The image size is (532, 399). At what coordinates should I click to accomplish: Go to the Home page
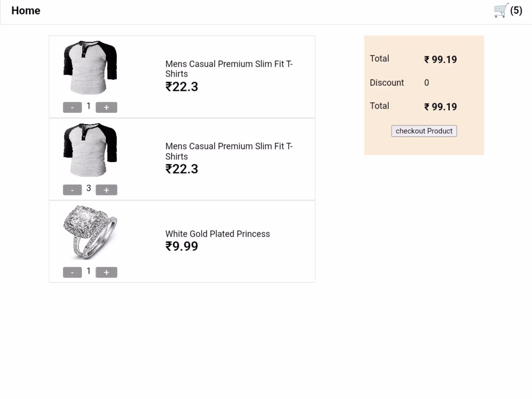(x=26, y=11)
